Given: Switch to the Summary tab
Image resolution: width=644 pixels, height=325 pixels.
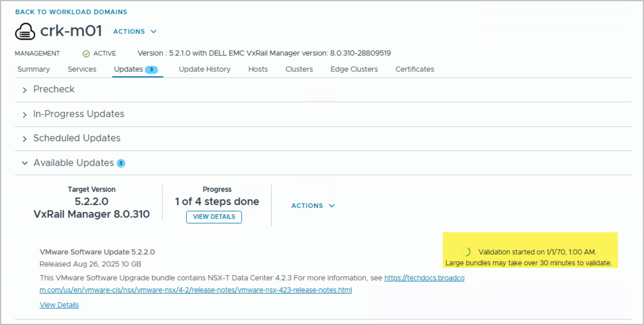Looking at the screenshot, I should coord(33,69).
